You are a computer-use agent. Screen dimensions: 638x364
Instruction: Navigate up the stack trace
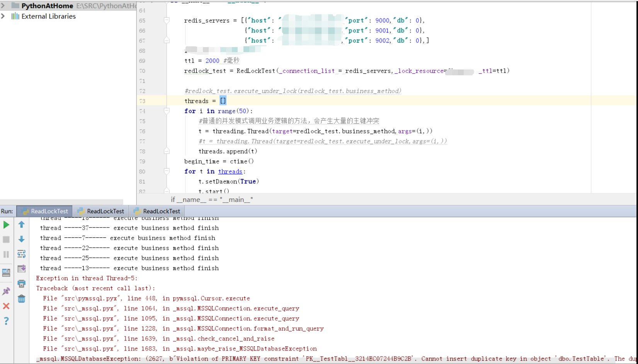pos(22,224)
